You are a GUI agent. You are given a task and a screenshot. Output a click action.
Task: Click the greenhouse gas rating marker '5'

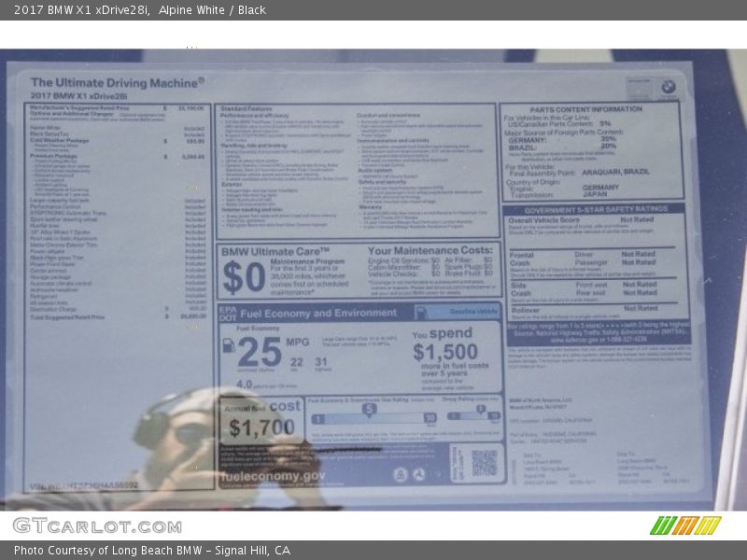[369, 409]
